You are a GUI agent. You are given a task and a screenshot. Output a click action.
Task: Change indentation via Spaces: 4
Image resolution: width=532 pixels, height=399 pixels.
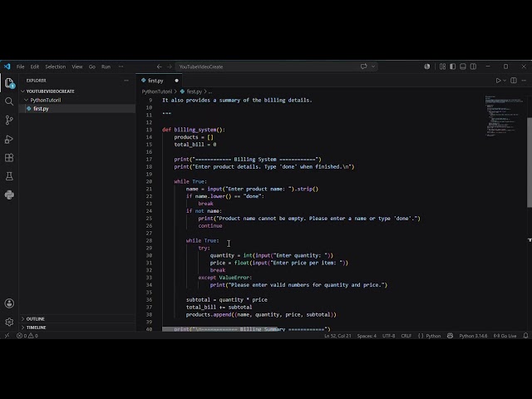point(367,336)
